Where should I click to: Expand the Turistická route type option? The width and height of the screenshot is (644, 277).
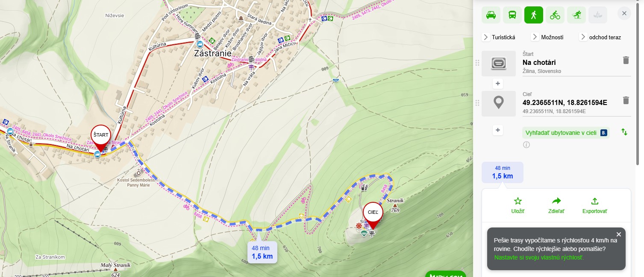tap(499, 37)
